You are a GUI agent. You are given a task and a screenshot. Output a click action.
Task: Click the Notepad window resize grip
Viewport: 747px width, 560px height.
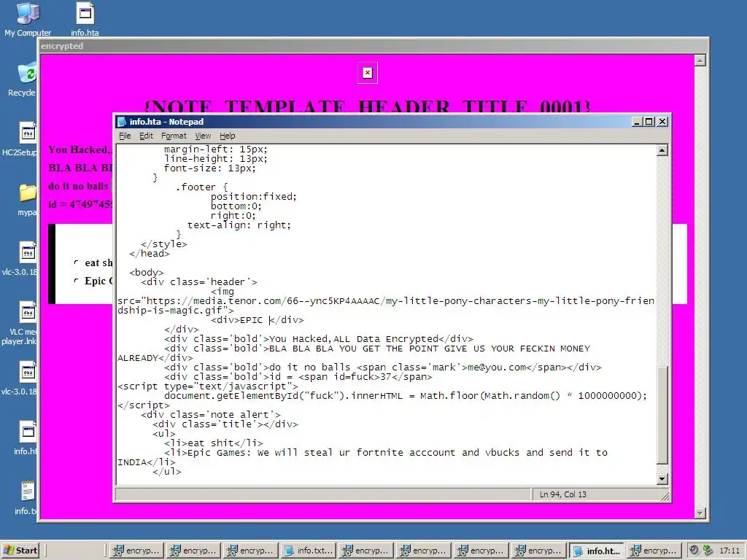click(665, 496)
